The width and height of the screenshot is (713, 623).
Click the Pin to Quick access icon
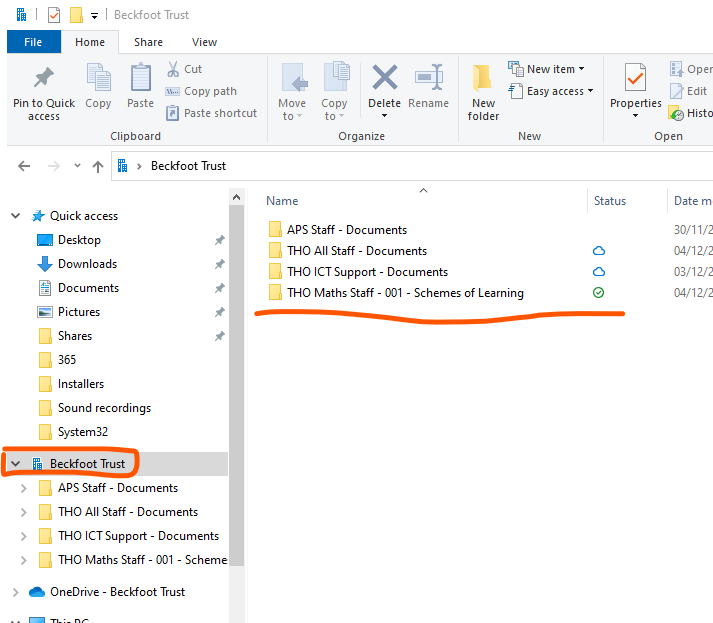pyautogui.click(x=44, y=78)
